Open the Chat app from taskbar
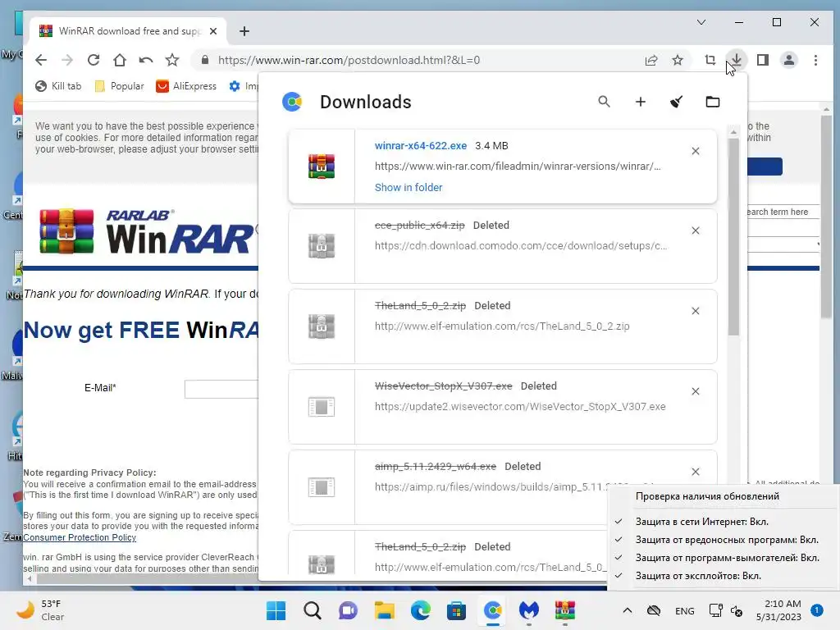This screenshot has height=630, width=840. coord(348,610)
